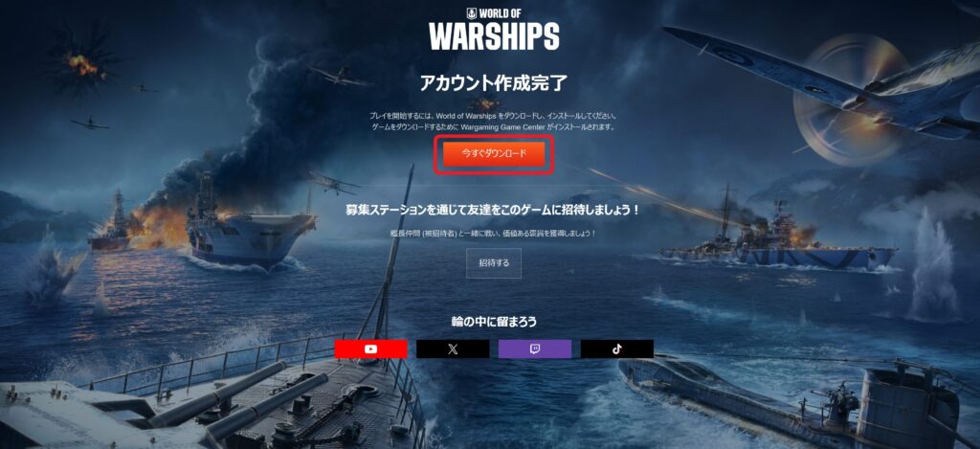This screenshot has height=449, width=980.
Task: Click the 輪の中に留まろう heading
Action: 494,322
